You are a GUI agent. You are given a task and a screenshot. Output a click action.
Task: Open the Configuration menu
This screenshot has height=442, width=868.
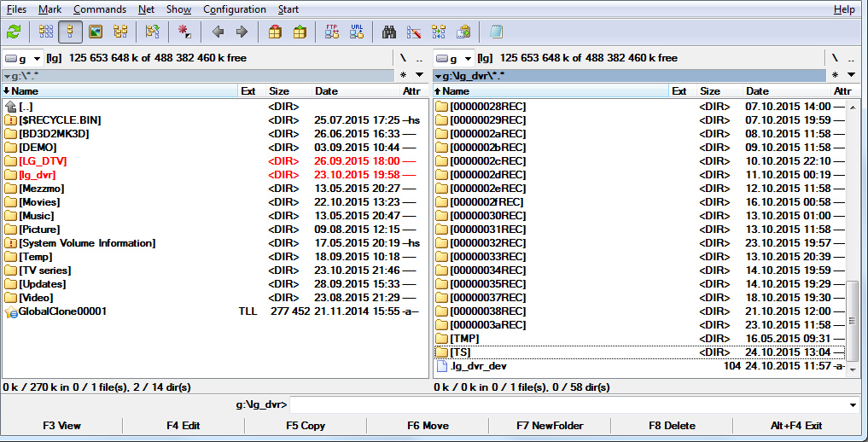tap(235, 9)
